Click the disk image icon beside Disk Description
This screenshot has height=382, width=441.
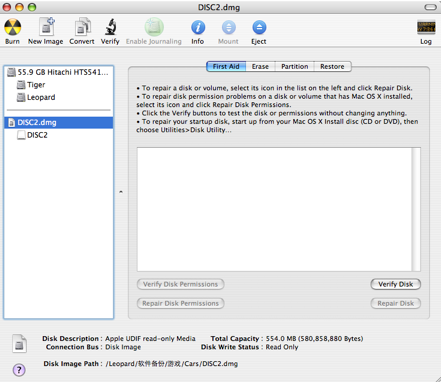19,343
